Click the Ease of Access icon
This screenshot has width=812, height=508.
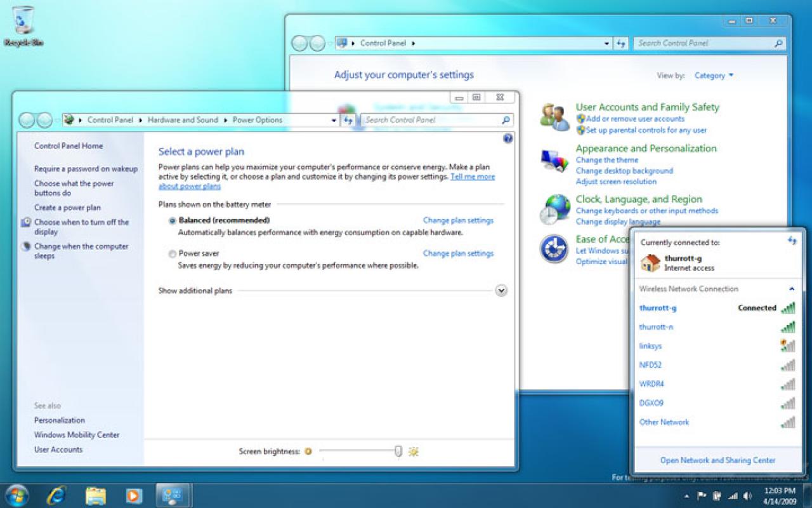554,249
